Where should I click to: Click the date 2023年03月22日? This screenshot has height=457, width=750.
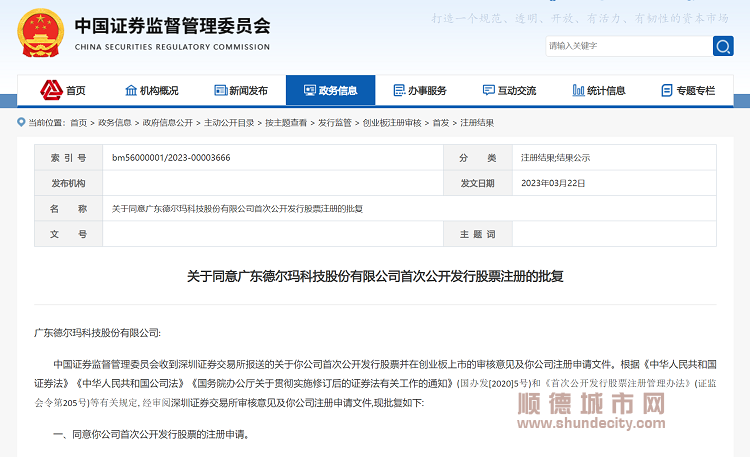(553, 183)
